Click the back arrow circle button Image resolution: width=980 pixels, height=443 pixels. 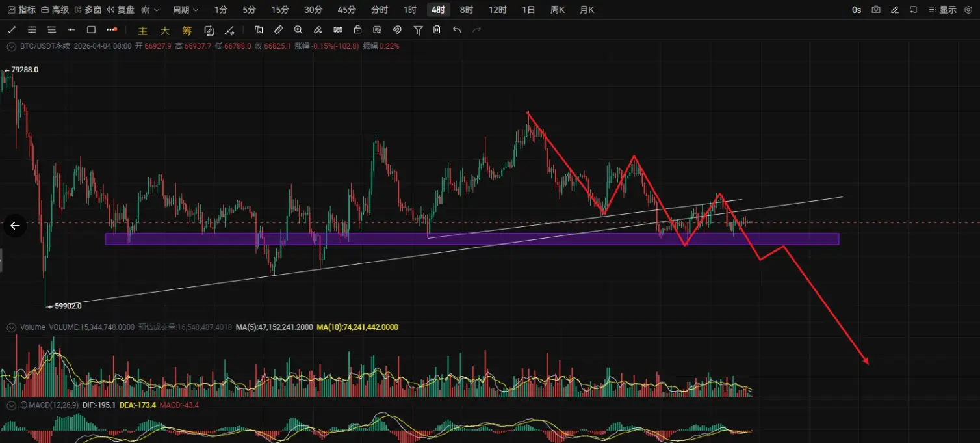[x=15, y=226]
